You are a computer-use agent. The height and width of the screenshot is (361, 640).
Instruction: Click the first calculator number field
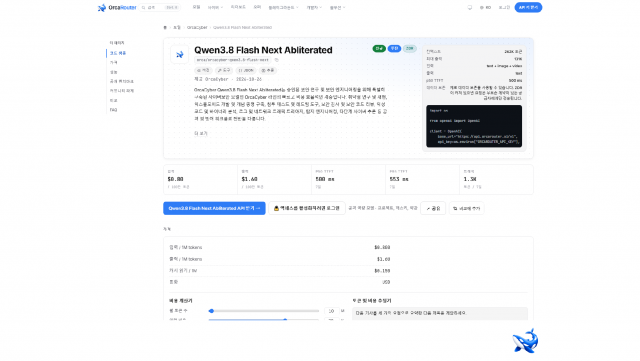point(331,311)
